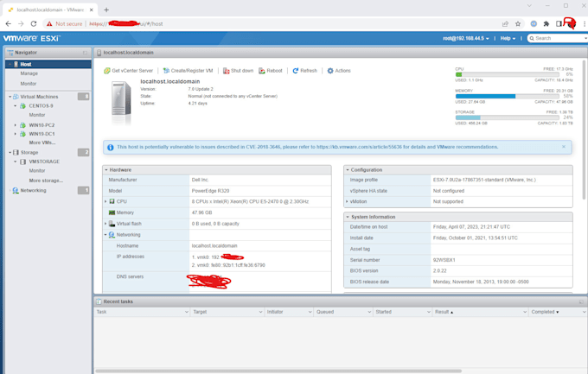Open the Help dropdown menu

tap(508, 38)
